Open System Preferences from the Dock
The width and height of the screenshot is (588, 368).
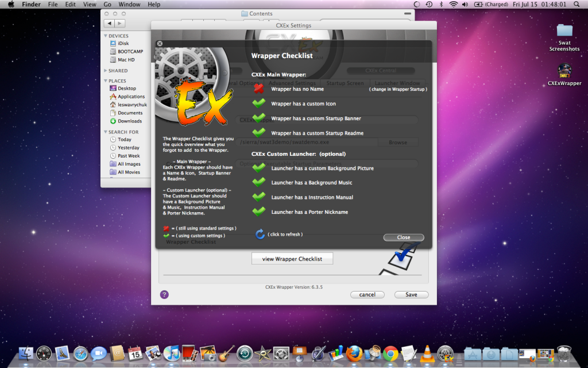click(x=281, y=354)
